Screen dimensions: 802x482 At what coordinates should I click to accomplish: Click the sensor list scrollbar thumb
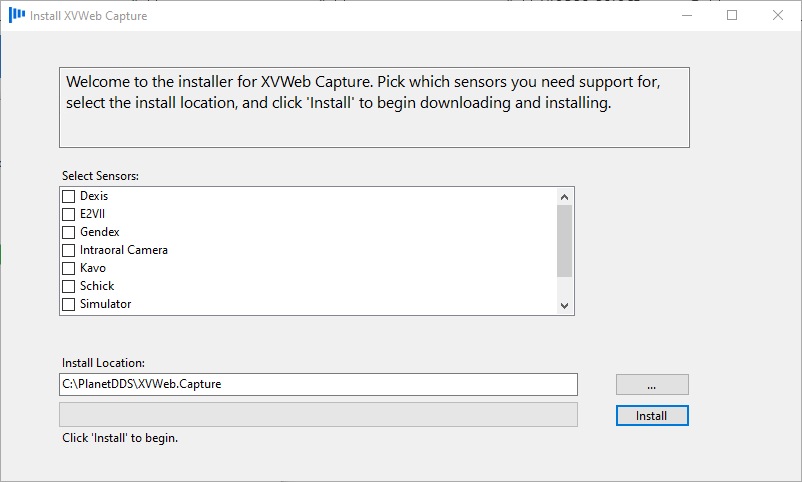[564, 240]
